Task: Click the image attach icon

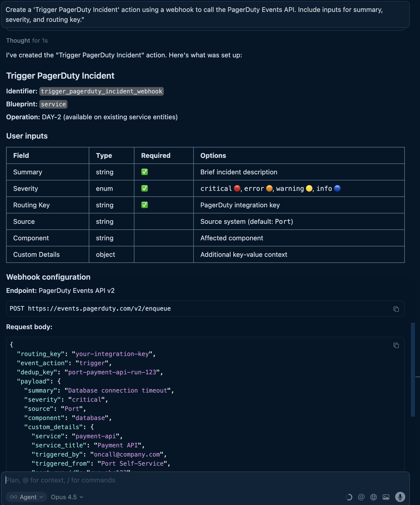Action: click(x=386, y=497)
